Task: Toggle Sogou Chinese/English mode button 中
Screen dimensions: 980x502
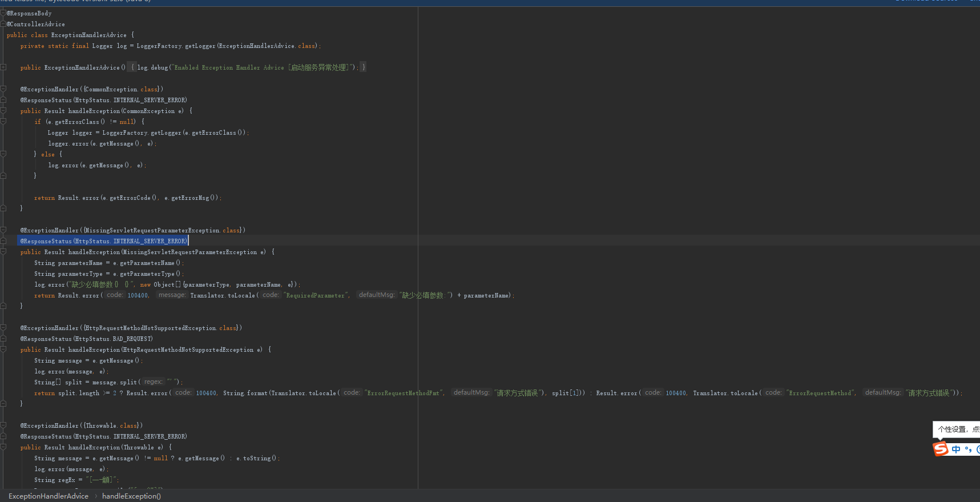Action: click(956, 449)
